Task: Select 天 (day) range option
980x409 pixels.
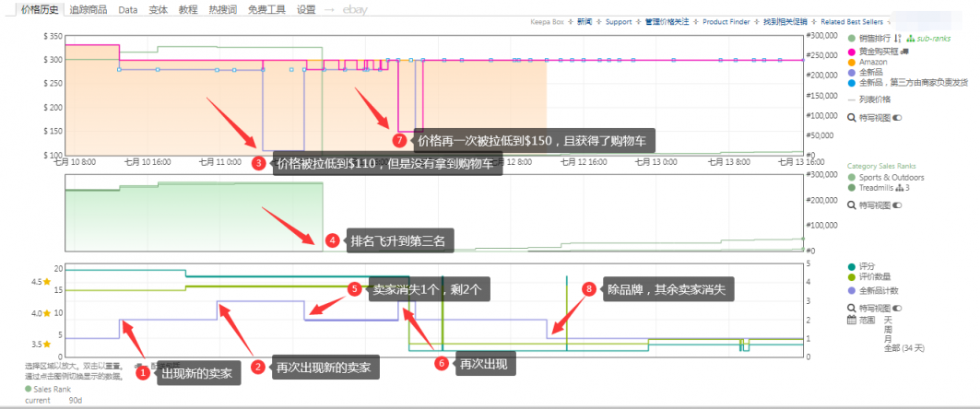Action: 888,320
